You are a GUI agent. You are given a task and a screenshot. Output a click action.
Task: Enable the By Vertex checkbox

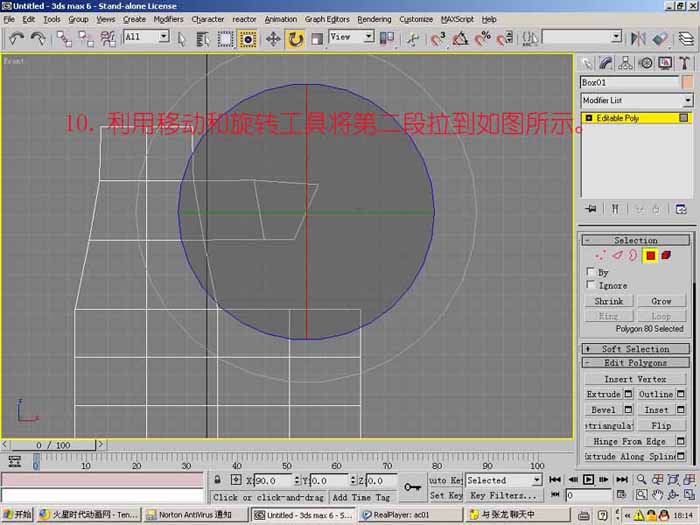[x=590, y=271]
